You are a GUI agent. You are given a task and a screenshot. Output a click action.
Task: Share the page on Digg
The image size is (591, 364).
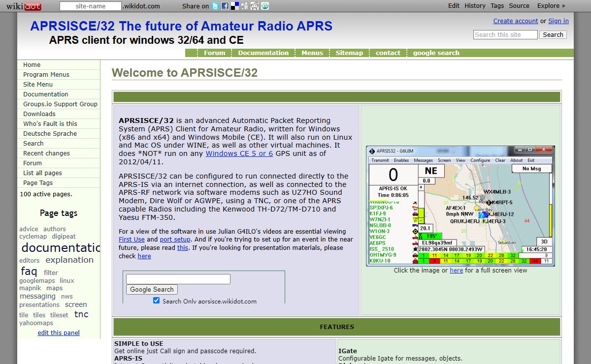pos(245,6)
